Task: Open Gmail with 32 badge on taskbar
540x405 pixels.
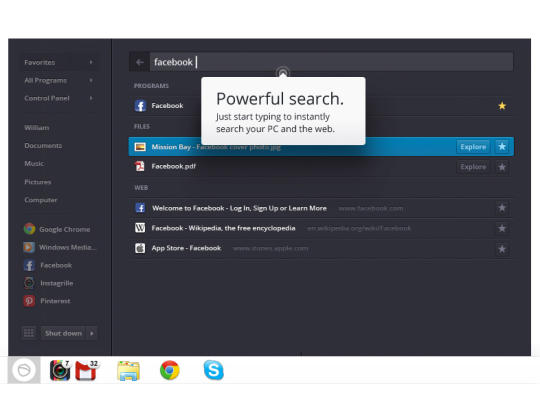Action: (x=86, y=371)
